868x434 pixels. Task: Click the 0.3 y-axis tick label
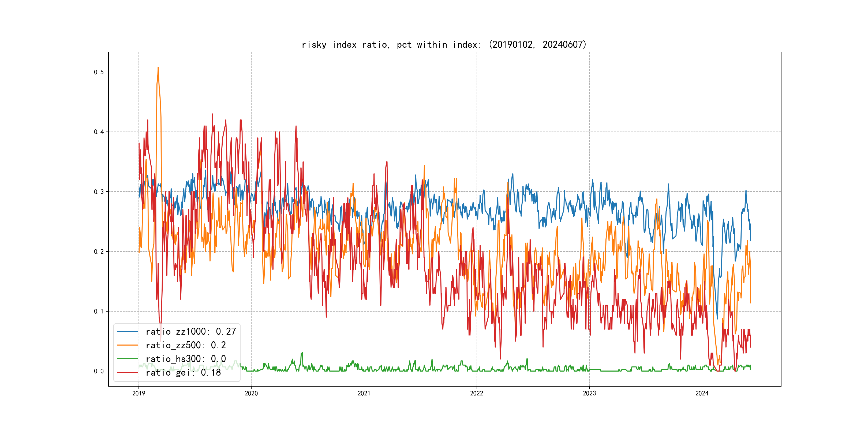coord(99,192)
